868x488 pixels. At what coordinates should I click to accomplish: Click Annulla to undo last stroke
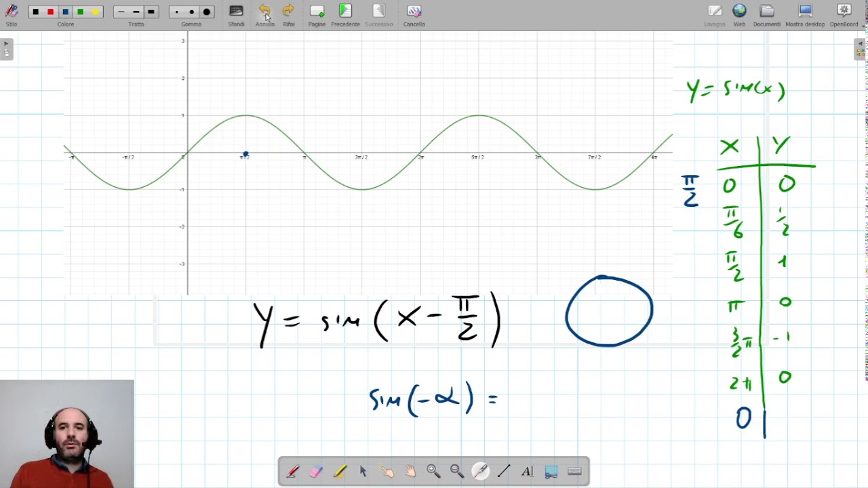(264, 15)
